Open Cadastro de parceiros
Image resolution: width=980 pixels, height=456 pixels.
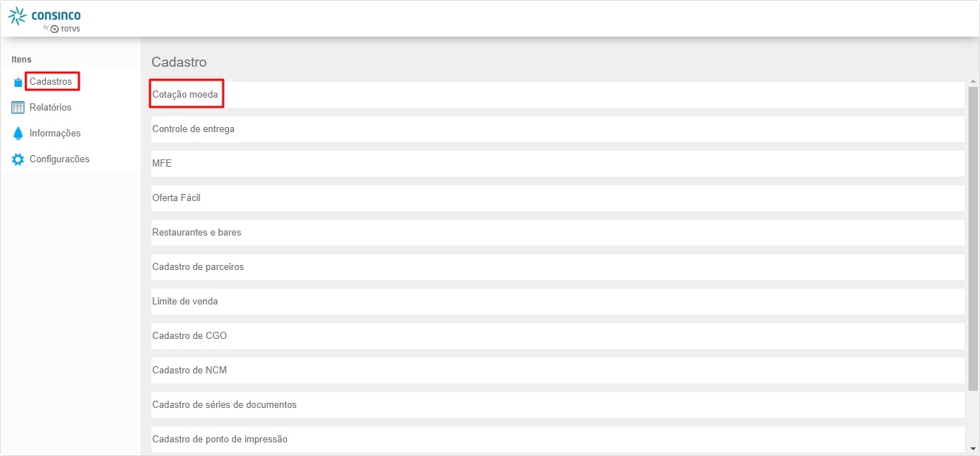[x=198, y=267]
